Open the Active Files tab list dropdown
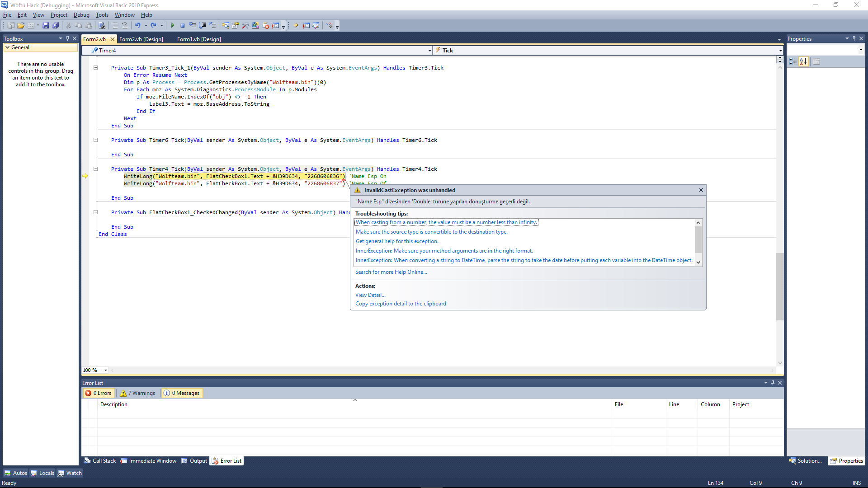The image size is (868, 488). [x=779, y=39]
